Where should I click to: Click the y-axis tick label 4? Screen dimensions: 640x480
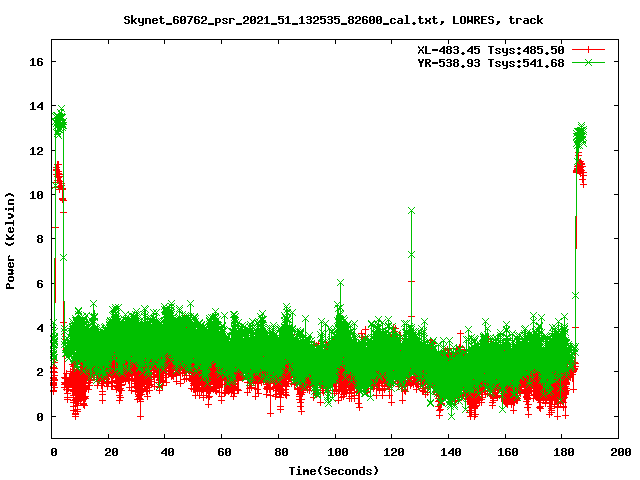pyautogui.click(x=40, y=328)
